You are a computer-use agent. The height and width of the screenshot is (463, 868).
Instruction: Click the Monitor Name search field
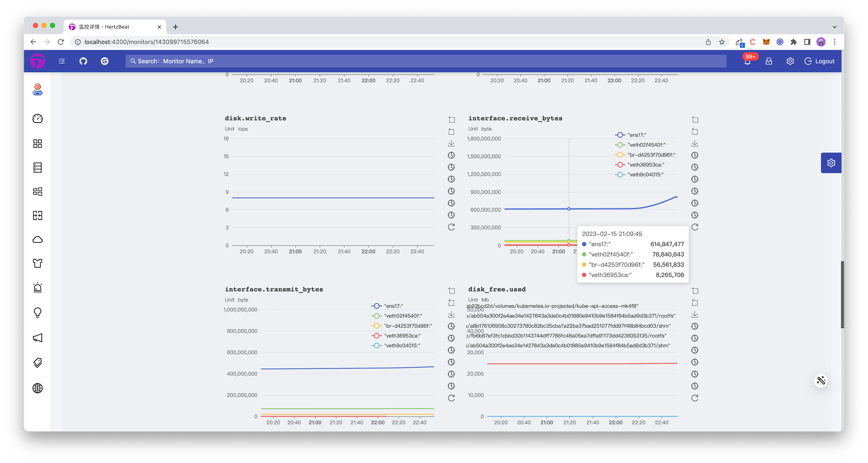click(426, 61)
